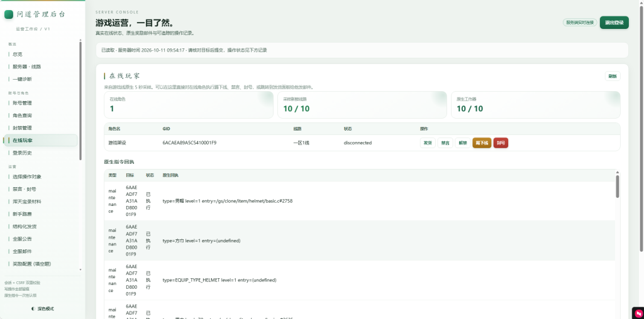Click the 服务端实时连接 status badge
This screenshot has height=319, width=644.
(580, 23)
